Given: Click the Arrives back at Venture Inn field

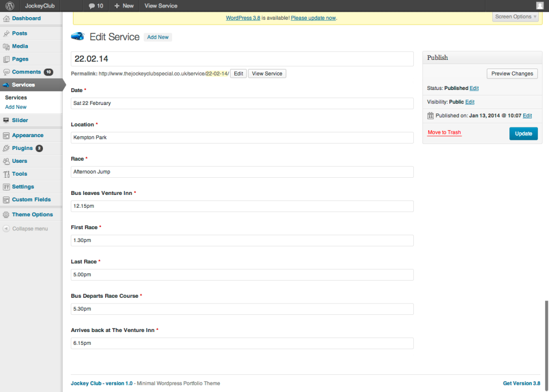Looking at the screenshot, I should pos(242,343).
